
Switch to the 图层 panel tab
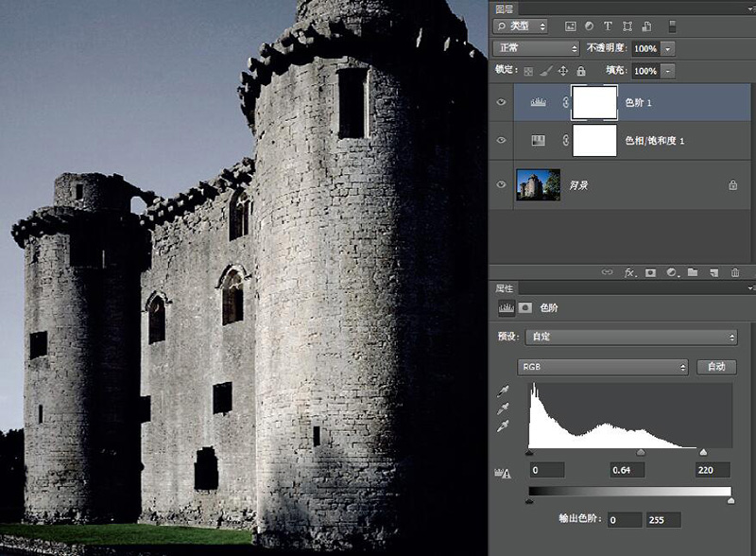pyautogui.click(x=506, y=6)
